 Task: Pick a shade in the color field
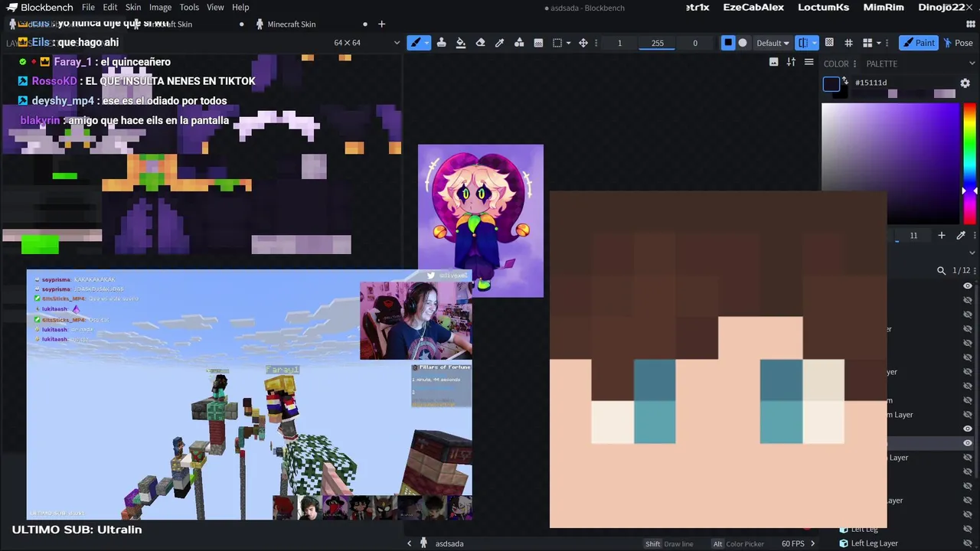click(x=890, y=164)
